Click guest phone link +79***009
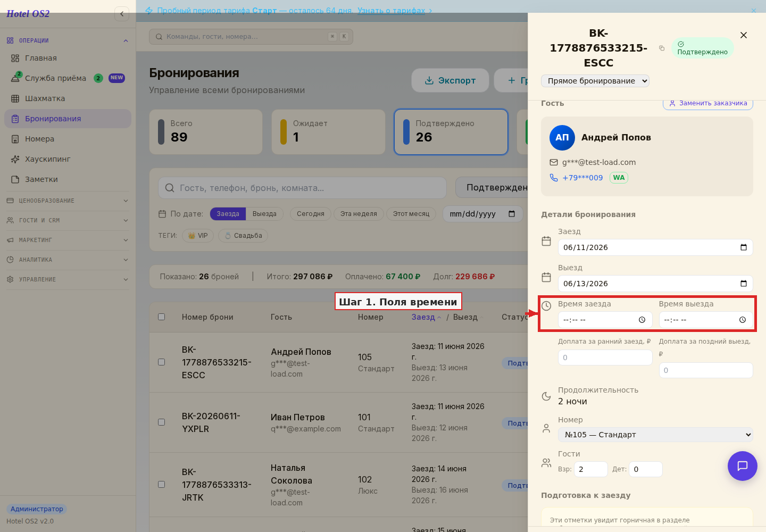Viewport: 766px width, 532px height. coord(582,178)
